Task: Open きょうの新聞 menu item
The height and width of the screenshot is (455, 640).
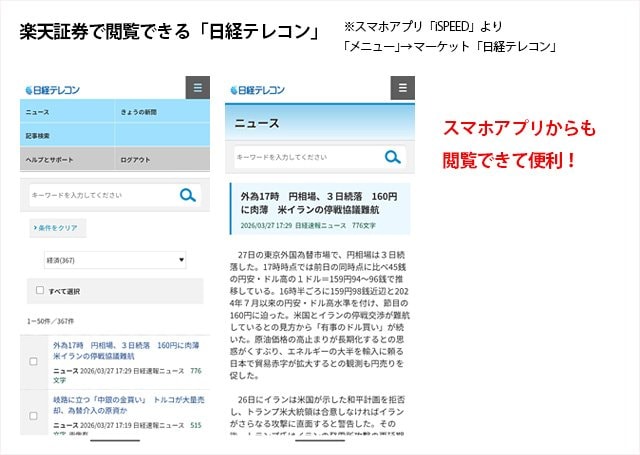Action: [162, 112]
